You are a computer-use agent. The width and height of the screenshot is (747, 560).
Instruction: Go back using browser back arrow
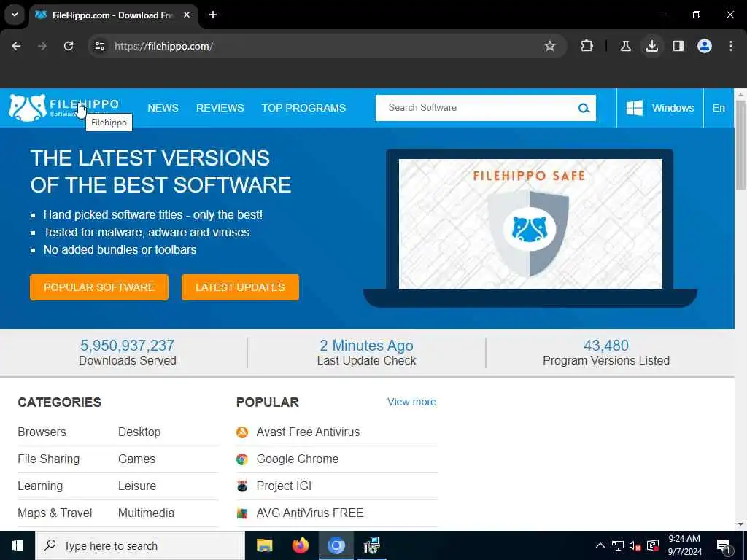(16, 46)
